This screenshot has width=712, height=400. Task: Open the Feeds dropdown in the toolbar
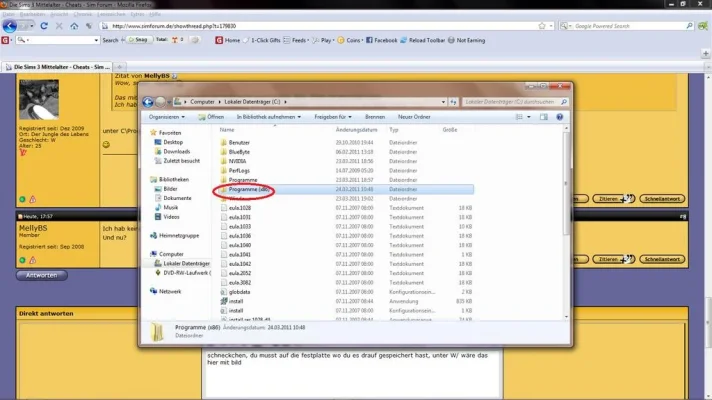point(296,40)
